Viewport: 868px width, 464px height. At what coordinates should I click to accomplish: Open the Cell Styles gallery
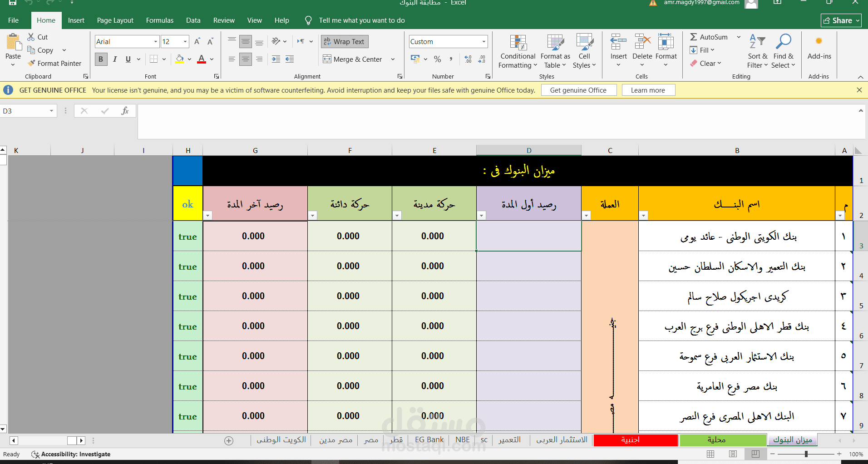[584, 51]
